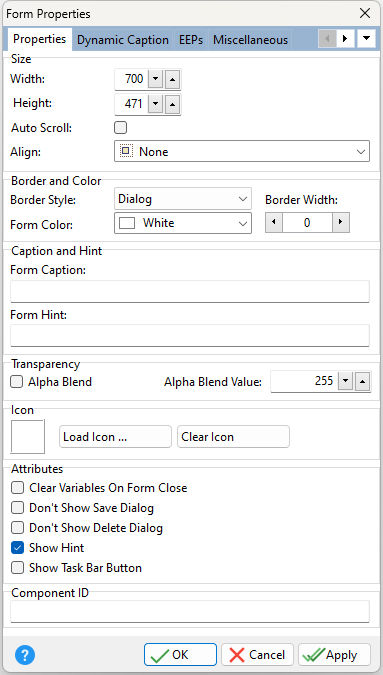Click the Alpha Blend Value field showing 255
This screenshot has width=383, height=675.
(304, 382)
